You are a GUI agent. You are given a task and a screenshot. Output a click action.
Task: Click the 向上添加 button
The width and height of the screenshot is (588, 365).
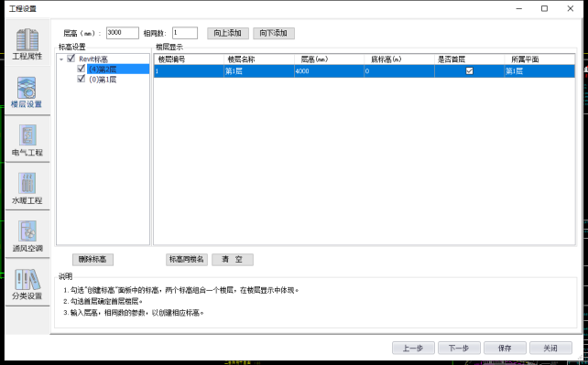click(228, 33)
